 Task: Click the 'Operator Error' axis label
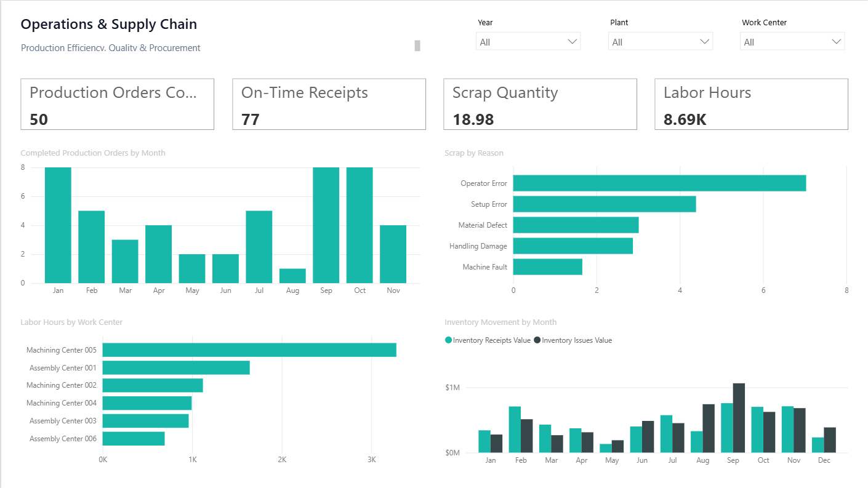click(484, 183)
